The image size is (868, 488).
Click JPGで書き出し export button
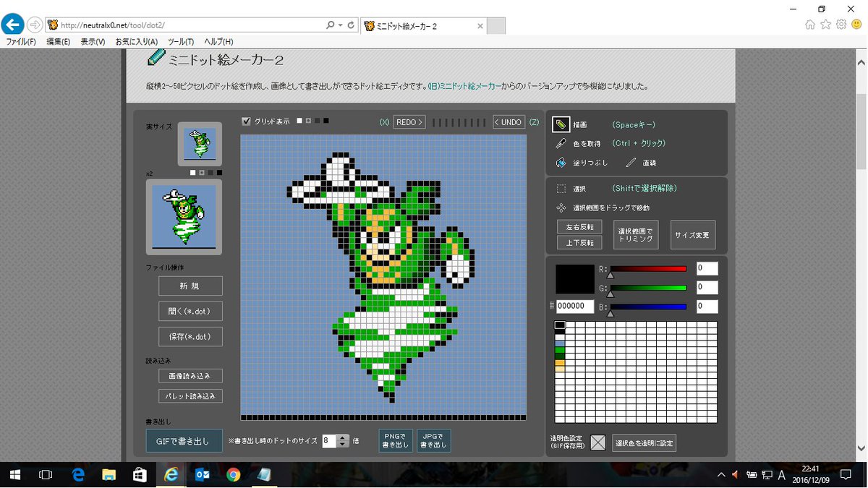point(433,440)
